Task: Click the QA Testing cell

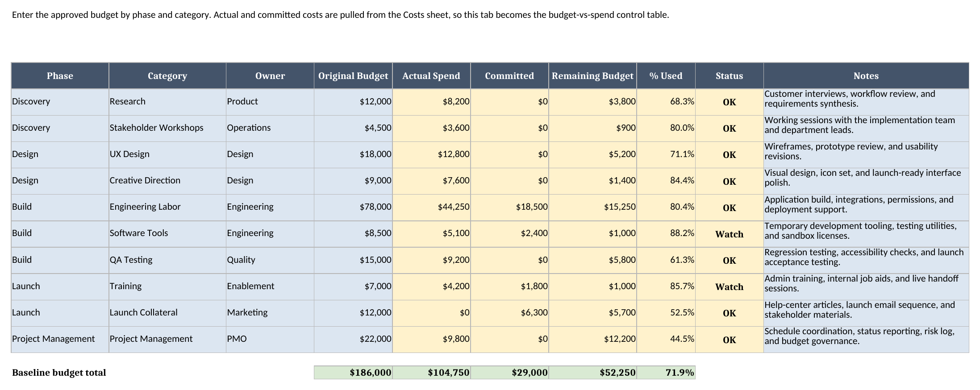Action: 167,260
